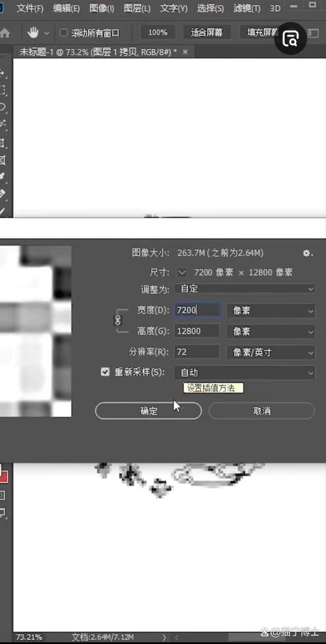Change screen mode icon in toolbar
This screenshot has height=644, width=326.
tap(3, 512)
